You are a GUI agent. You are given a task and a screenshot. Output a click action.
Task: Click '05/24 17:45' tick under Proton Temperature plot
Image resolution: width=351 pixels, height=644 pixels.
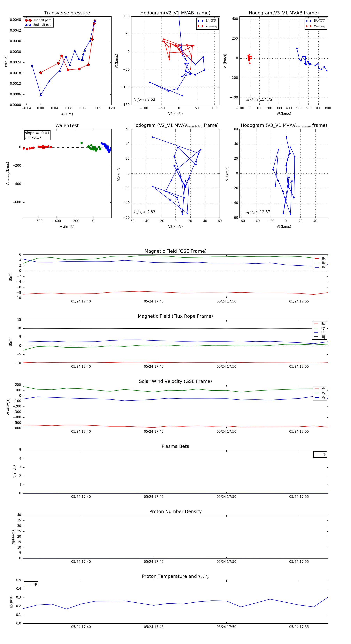click(x=153, y=627)
